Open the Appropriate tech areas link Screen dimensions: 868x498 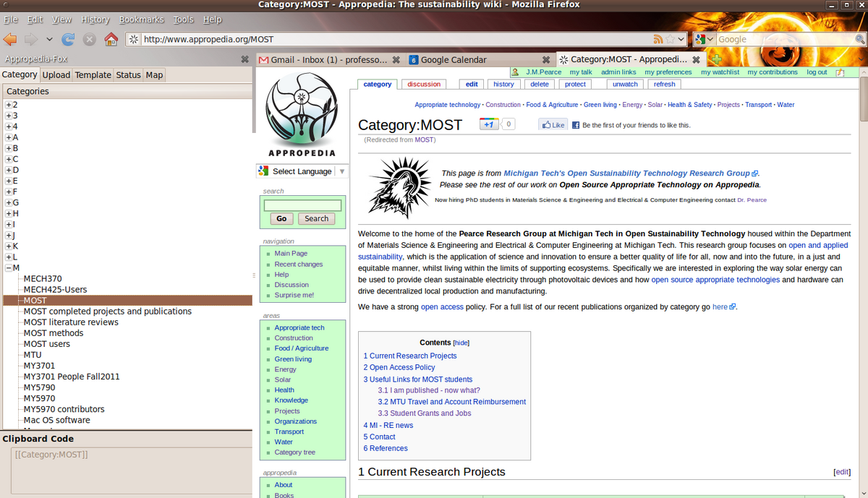pos(299,328)
